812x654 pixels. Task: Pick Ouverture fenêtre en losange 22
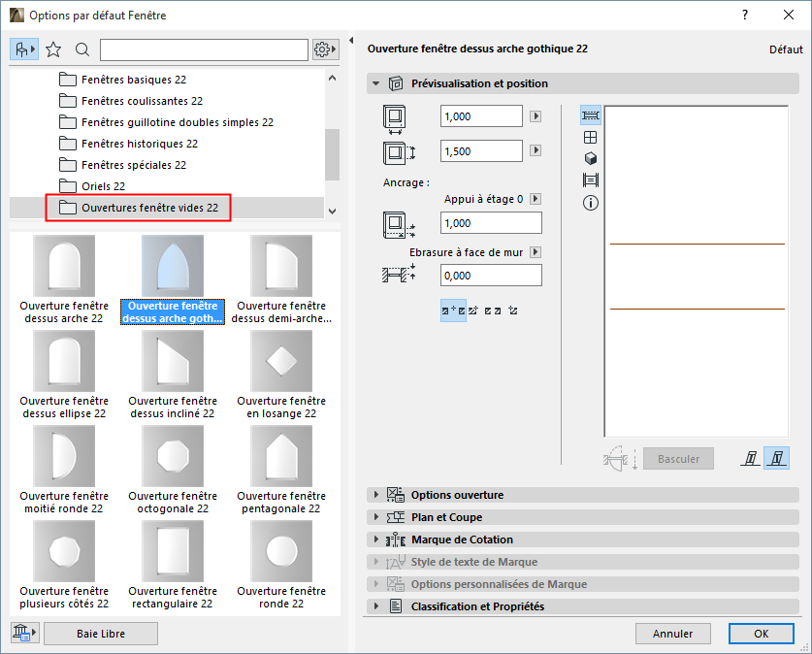[281, 376]
